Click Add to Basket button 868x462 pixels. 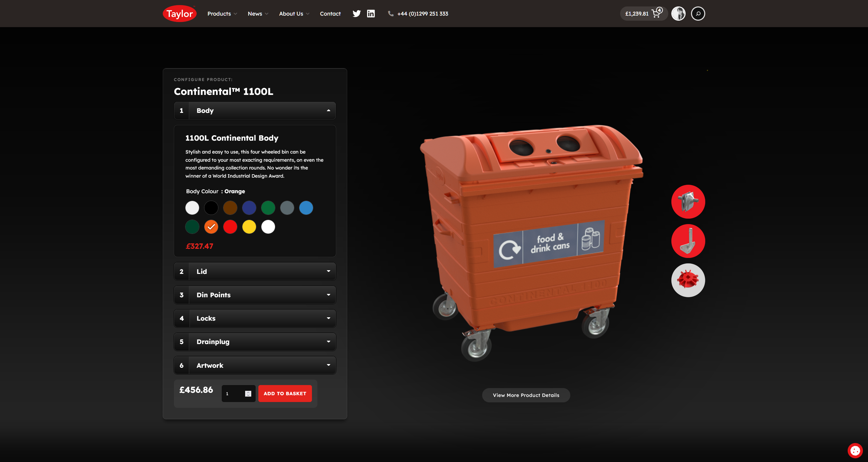click(285, 394)
